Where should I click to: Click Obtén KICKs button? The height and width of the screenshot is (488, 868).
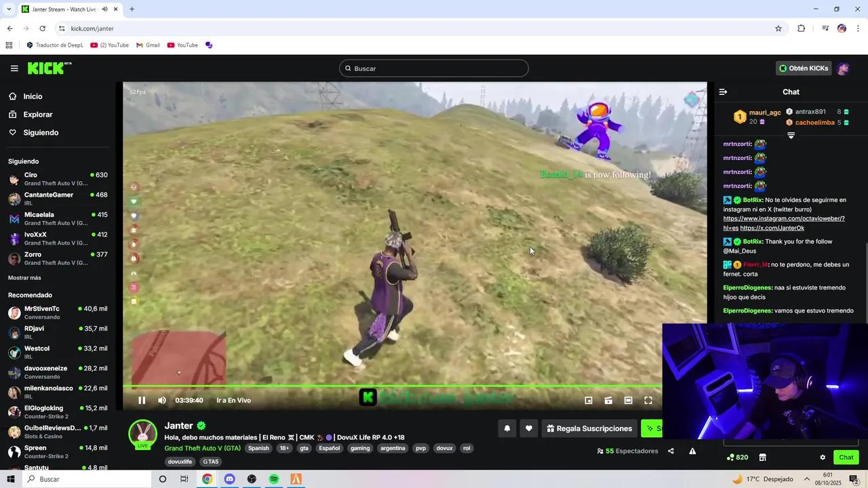(x=804, y=68)
